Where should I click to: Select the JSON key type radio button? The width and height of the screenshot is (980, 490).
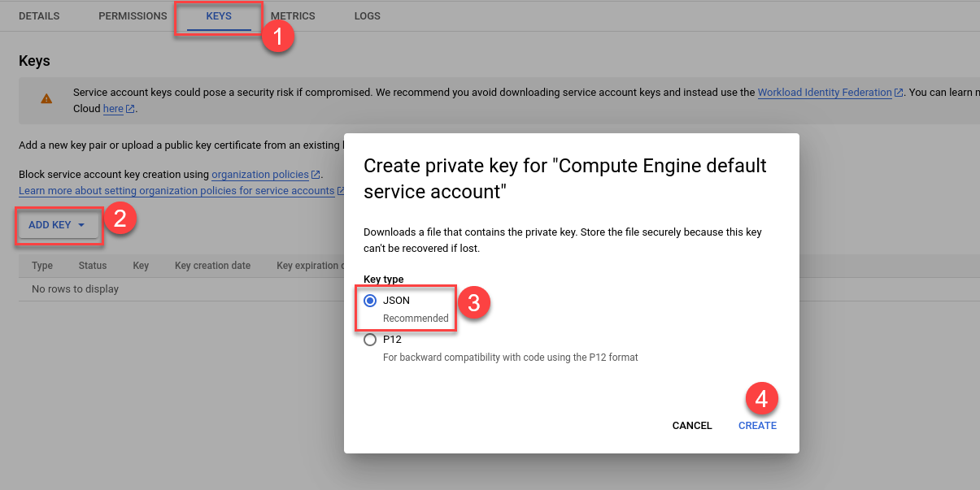pos(370,301)
